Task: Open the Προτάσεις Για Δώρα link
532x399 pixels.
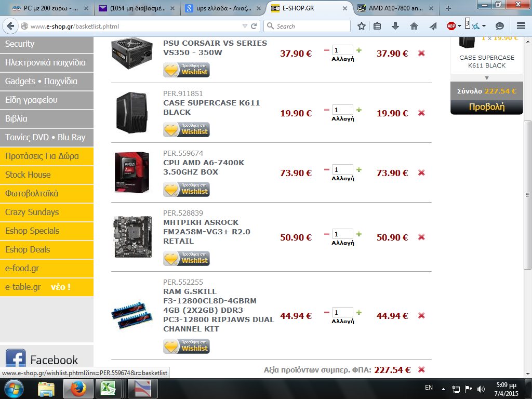Action: (x=47, y=156)
